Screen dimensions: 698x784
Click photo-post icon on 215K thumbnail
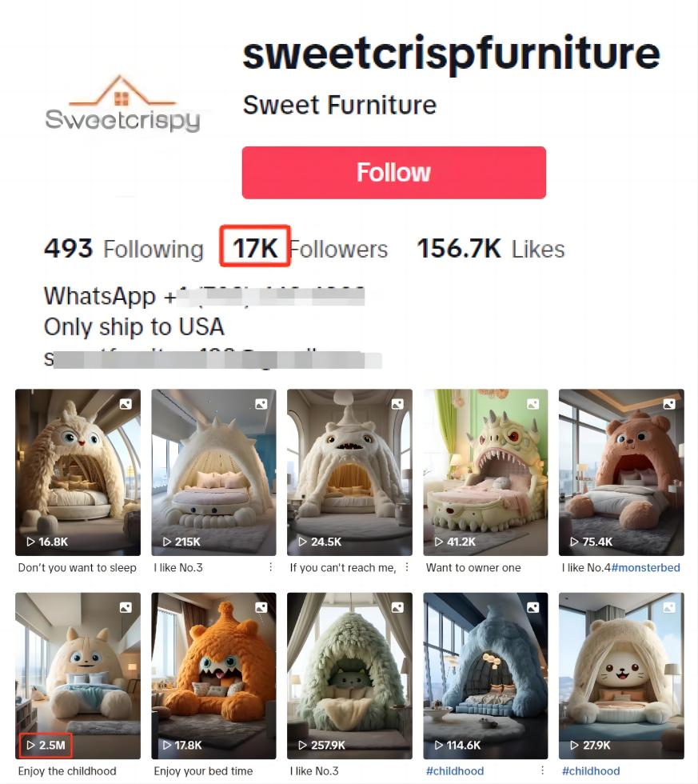[x=261, y=404]
